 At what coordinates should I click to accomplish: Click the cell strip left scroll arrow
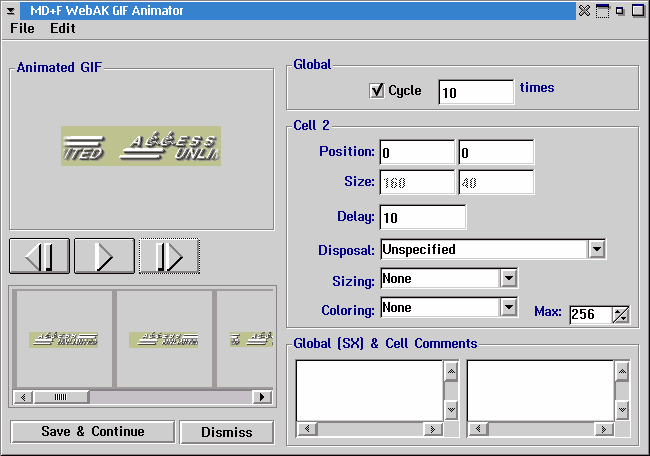(23, 397)
